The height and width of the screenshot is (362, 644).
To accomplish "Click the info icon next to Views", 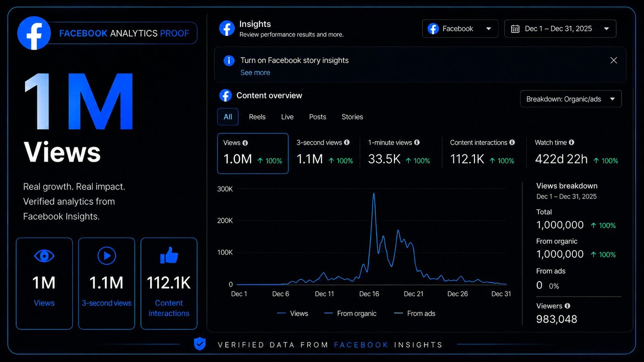I will point(245,143).
